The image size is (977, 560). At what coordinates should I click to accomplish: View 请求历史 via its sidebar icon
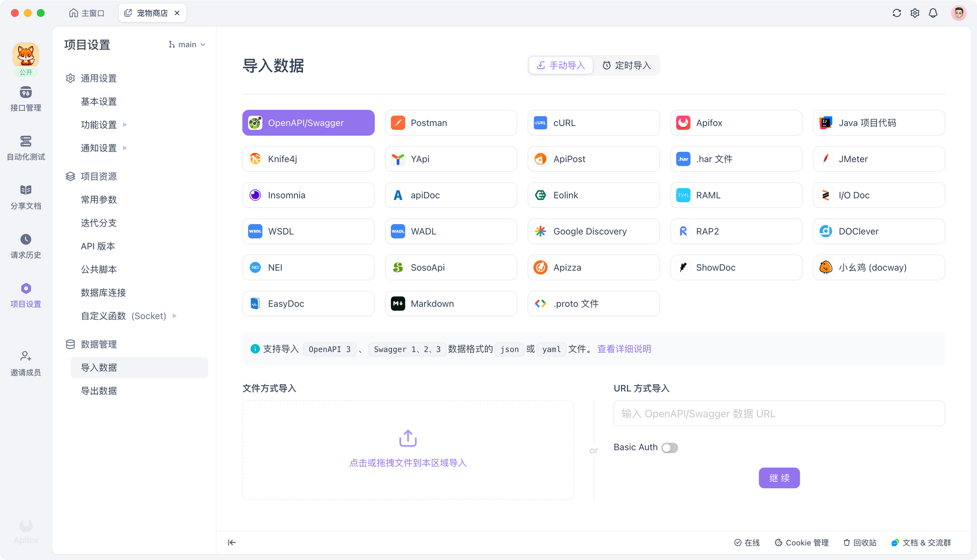click(25, 246)
